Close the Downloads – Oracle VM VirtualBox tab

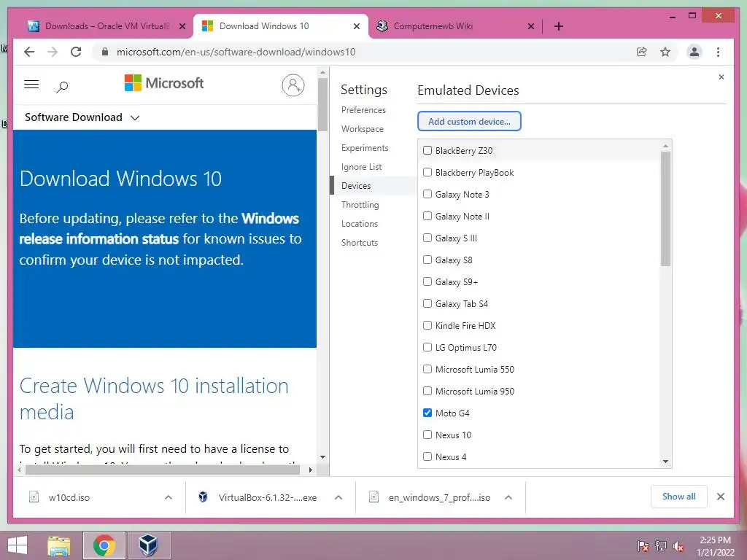(x=182, y=26)
